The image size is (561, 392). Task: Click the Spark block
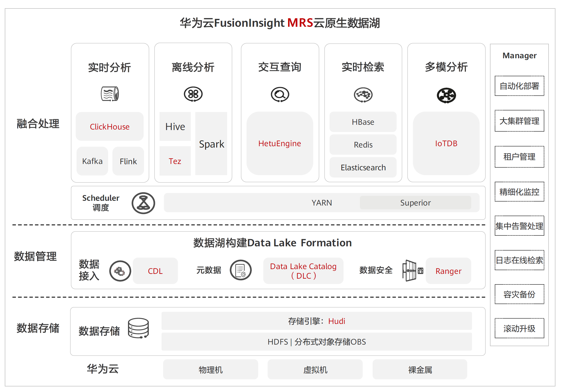[211, 144]
